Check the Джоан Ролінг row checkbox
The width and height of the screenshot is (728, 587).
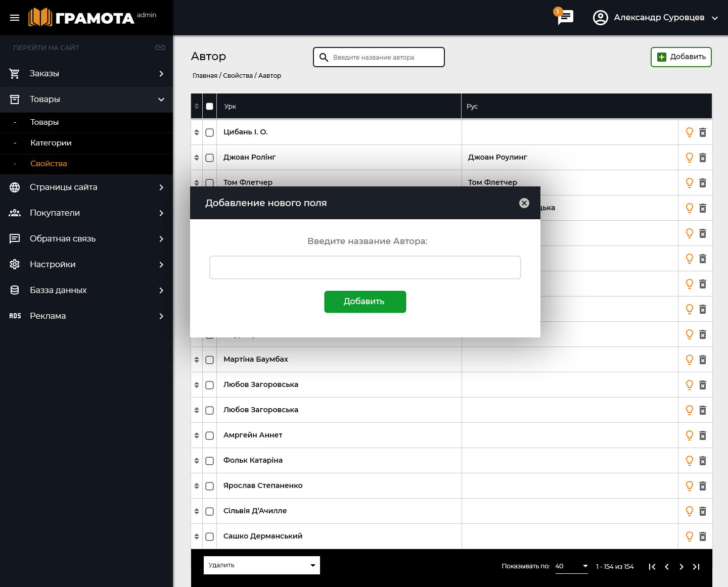point(209,158)
